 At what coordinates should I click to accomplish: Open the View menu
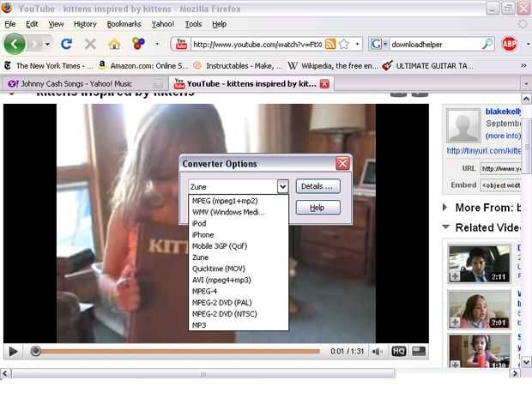coord(56,24)
